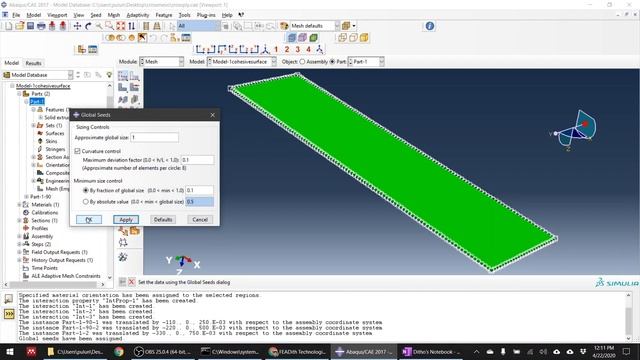Click the Seed Part tool in toolbox
The width and height of the screenshot is (640, 360).
(x=123, y=76)
